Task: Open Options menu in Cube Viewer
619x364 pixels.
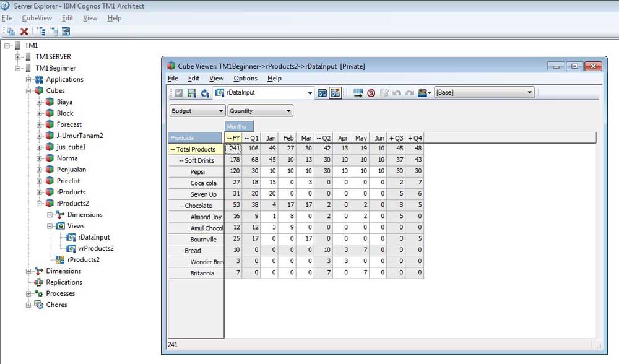Action: pos(245,78)
